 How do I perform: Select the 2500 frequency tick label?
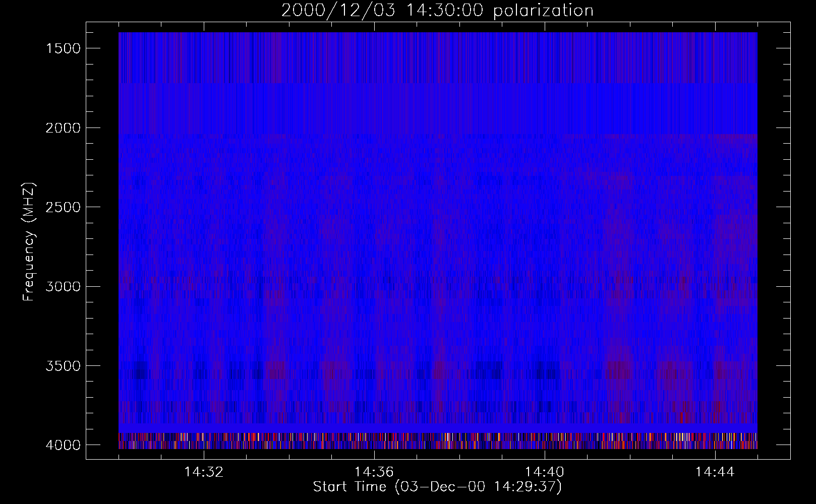coord(63,207)
